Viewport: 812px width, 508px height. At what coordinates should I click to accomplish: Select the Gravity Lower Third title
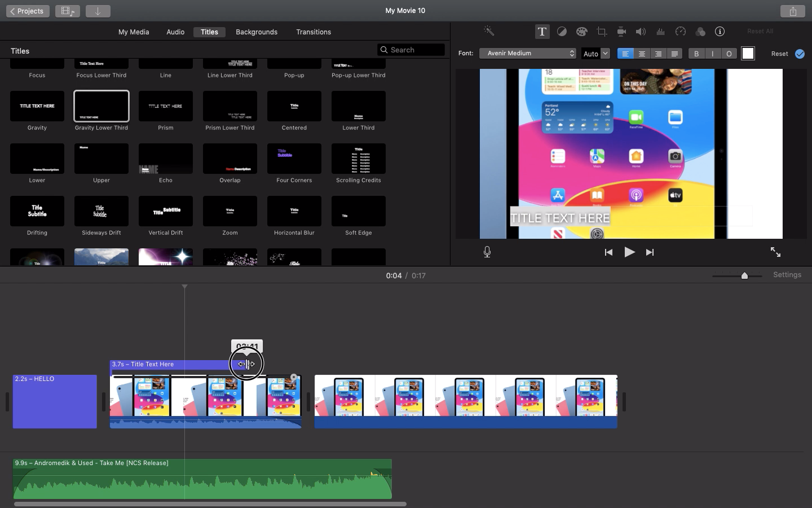(101, 106)
